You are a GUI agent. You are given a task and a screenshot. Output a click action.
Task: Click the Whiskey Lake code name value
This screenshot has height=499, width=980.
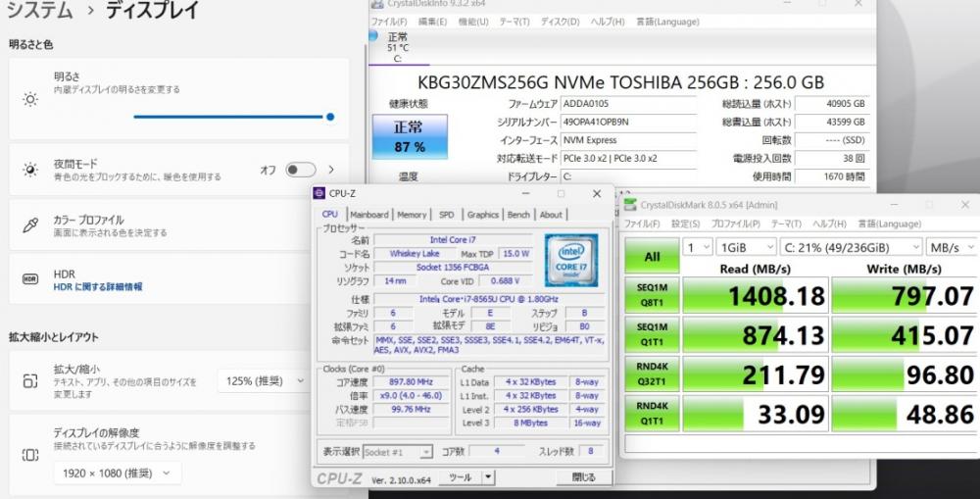pyautogui.click(x=414, y=254)
